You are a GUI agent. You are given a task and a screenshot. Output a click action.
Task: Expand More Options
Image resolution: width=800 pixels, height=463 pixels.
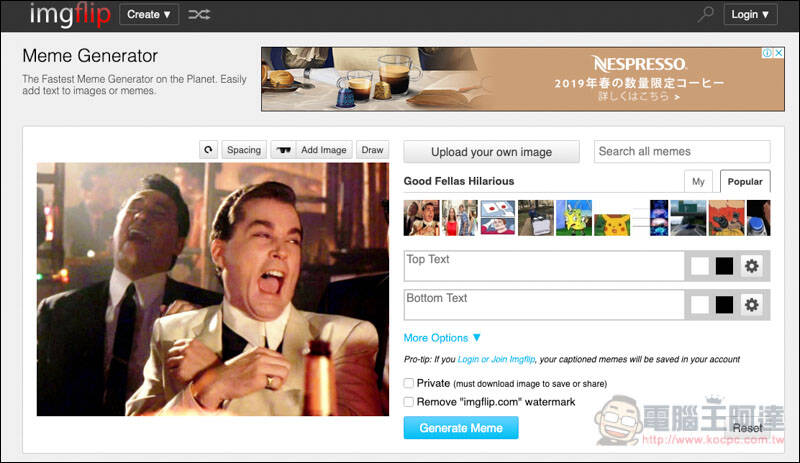point(442,338)
